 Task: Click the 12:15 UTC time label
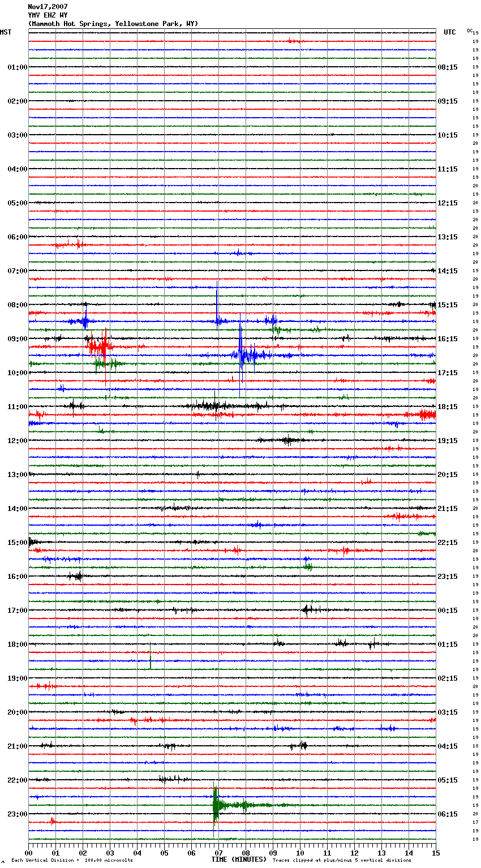(448, 203)
